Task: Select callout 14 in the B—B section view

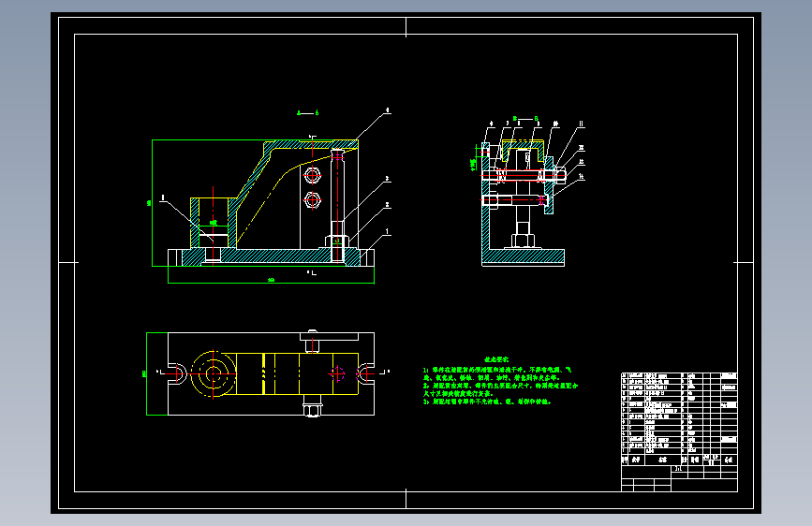Action: [581, 177]
